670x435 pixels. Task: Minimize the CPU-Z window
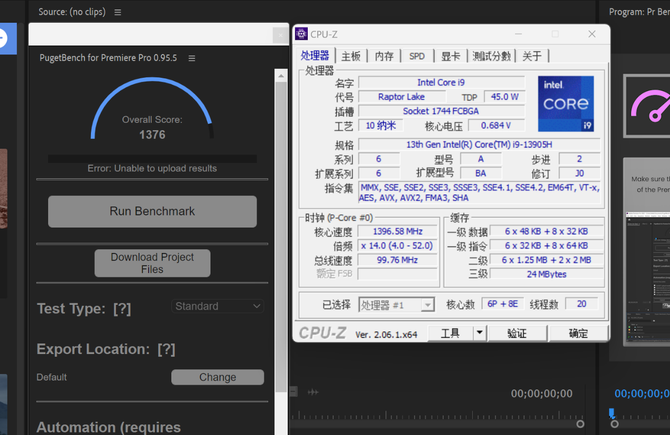pyautogui.click(x=518, y=34)
